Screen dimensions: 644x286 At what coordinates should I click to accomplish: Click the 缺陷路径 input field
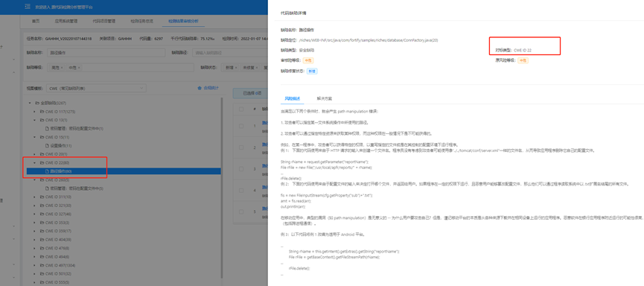coord(230,53)
